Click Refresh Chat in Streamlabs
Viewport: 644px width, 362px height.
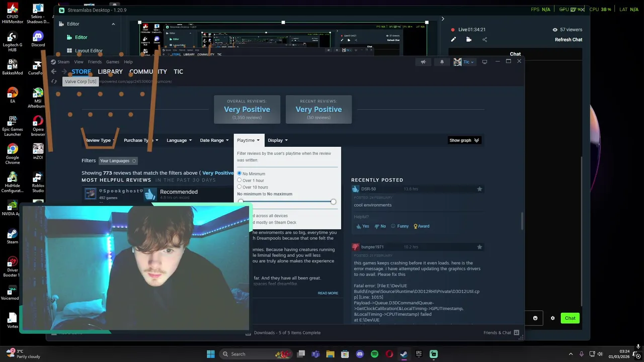[569, 40]
